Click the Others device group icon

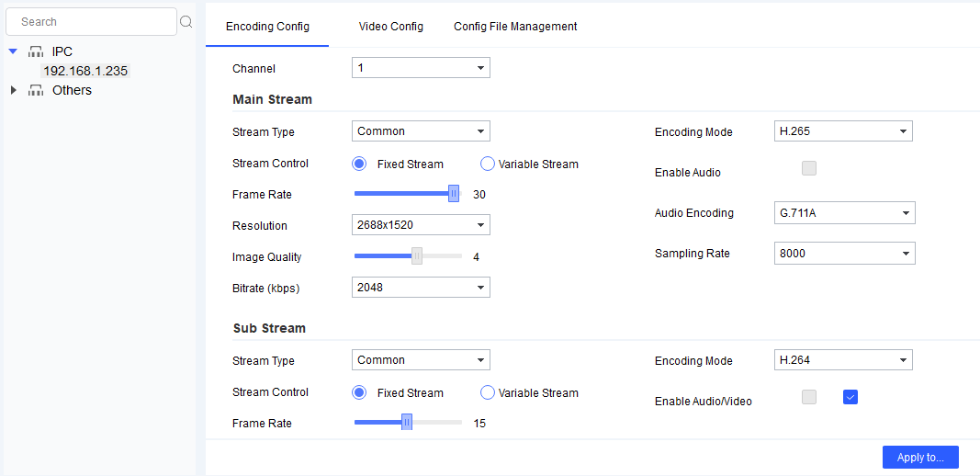[x=36, y=90]
